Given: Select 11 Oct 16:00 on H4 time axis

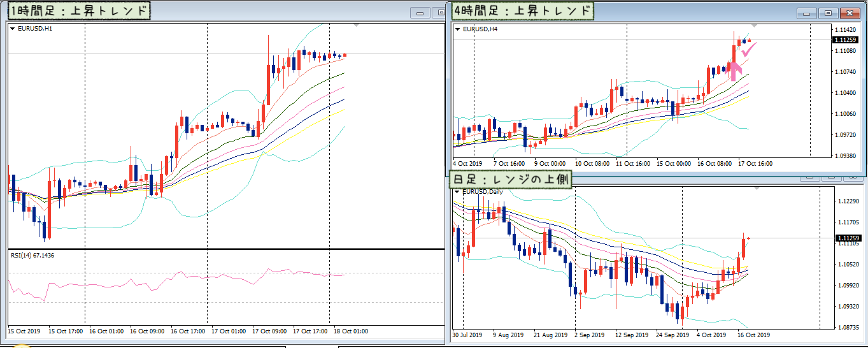Looking at the screenshot, I should coord(633,164).
